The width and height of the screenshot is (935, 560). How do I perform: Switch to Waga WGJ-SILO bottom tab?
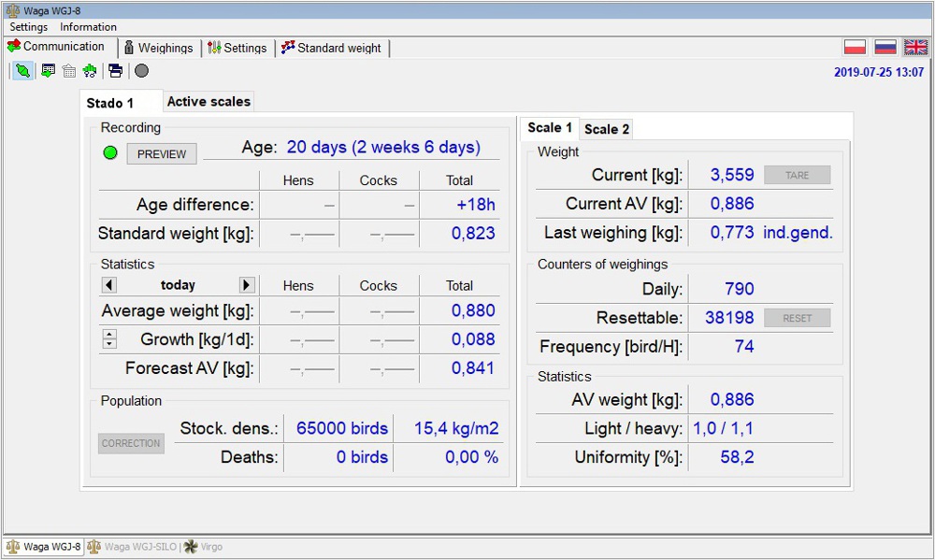[x=132, y=547]
